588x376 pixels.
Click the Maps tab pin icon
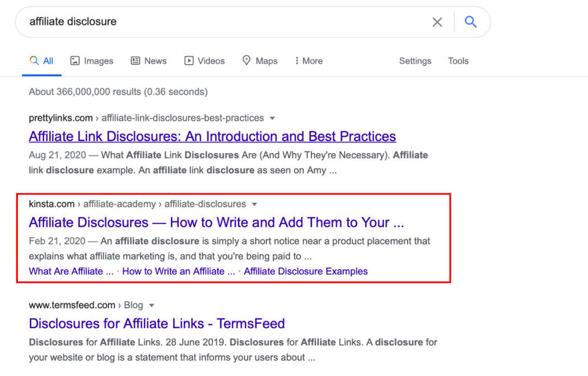[x=247, y=60]
